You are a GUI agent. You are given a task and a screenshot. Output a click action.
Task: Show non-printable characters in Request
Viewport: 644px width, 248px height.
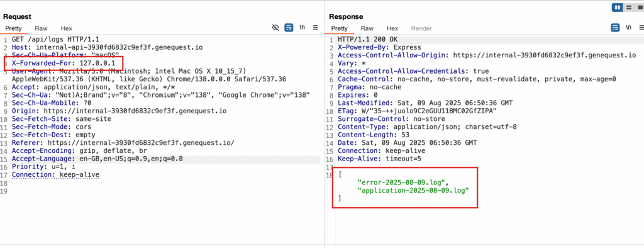click(303, 28)
